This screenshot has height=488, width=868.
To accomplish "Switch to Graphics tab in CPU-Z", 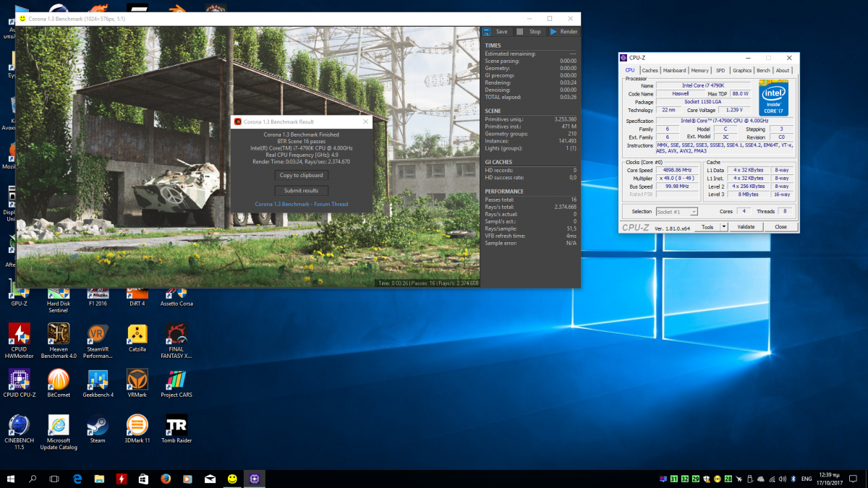I will pyautogui.click(x=742, y=70).
